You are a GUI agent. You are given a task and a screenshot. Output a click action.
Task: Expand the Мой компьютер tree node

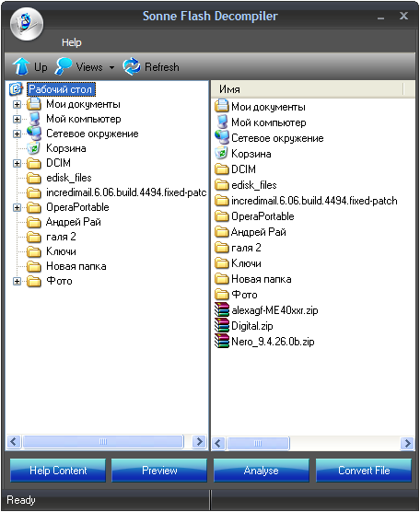tap(17, 119)
